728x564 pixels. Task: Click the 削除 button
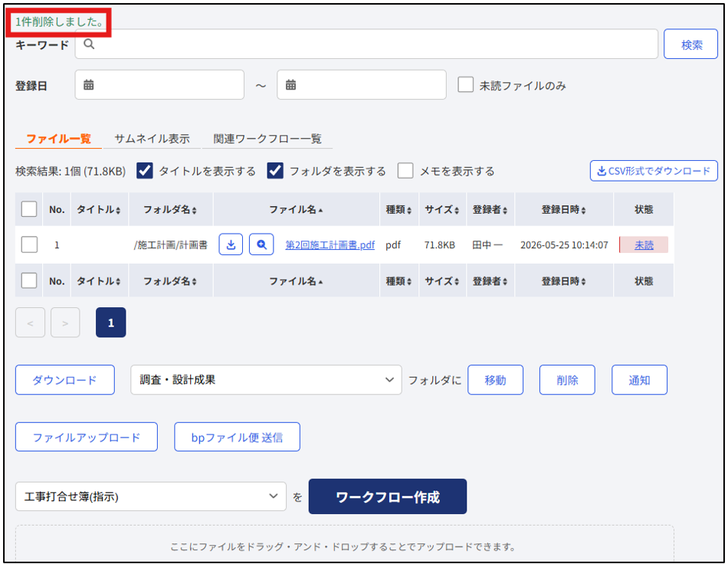(567, 380)
